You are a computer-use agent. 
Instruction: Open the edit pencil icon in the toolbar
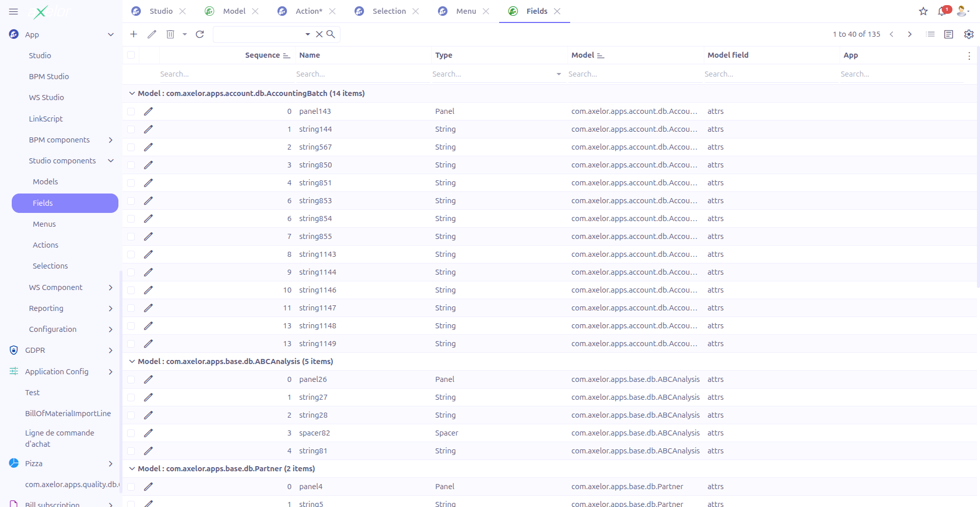(152, 34)
